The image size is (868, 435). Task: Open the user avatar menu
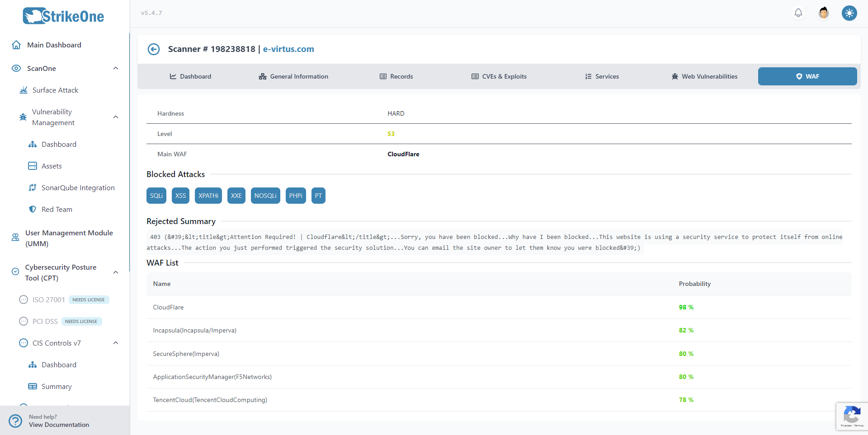tap(824, 13)
